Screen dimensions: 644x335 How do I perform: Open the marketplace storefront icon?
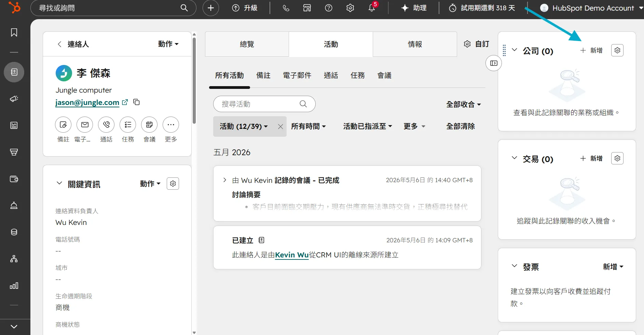click(x=307, y=8)
